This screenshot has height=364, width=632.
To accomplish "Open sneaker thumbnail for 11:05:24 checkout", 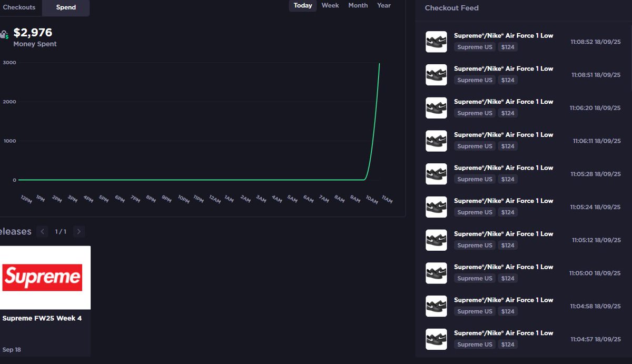I will 436,207.
